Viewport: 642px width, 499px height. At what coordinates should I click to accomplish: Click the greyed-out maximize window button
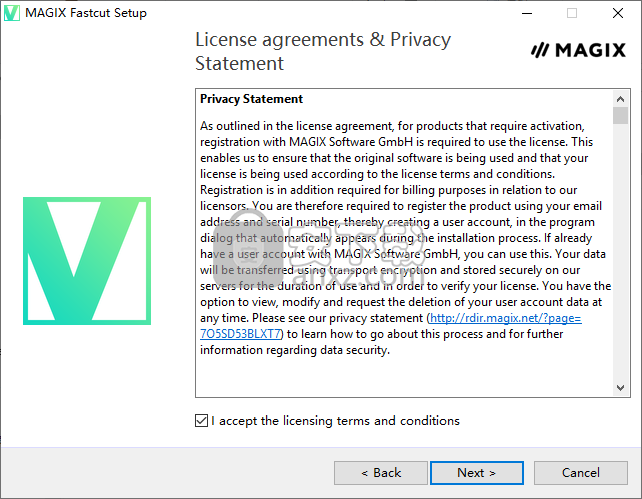pyautogui.click(x=572, y=13)
